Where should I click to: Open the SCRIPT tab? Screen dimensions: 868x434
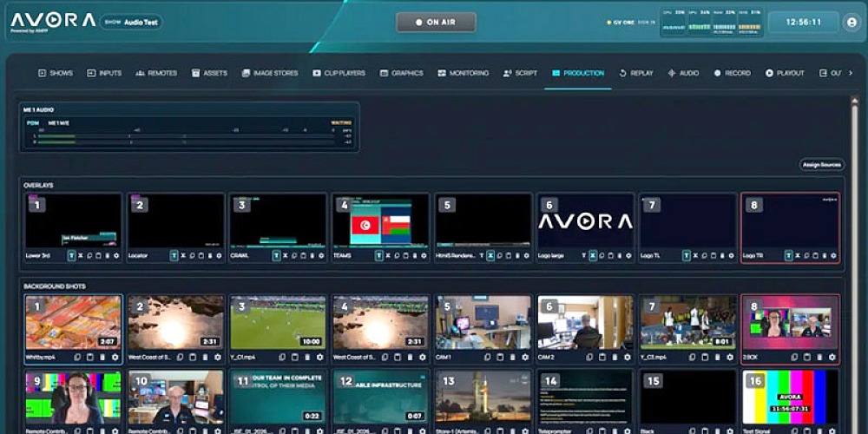pyautogui.click(x=520, y=73)
